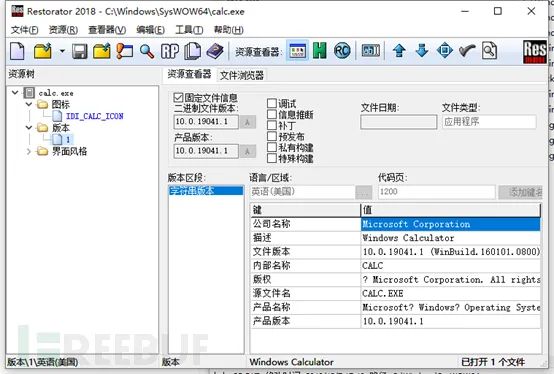Click the 文件日期 field

tap(399, 122)
